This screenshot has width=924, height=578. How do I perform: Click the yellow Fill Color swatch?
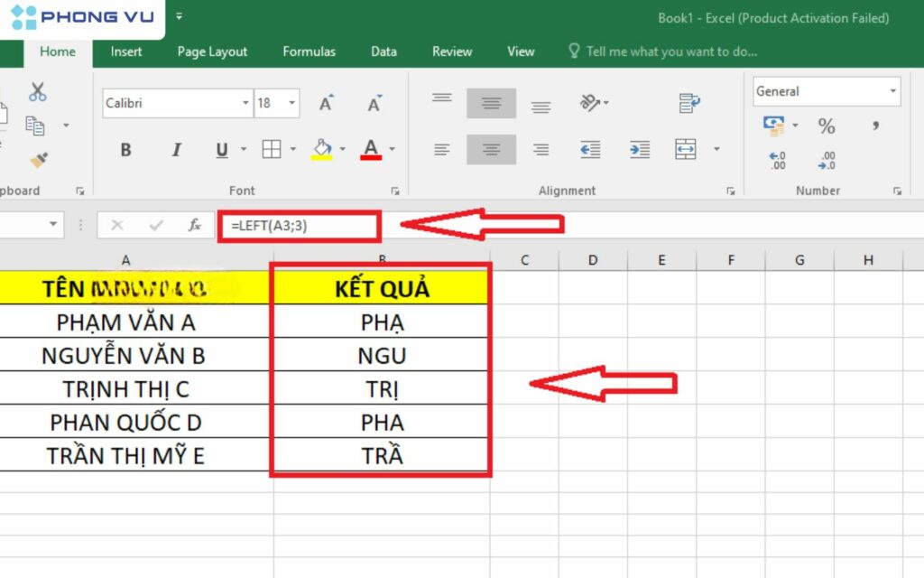point(321,150)
